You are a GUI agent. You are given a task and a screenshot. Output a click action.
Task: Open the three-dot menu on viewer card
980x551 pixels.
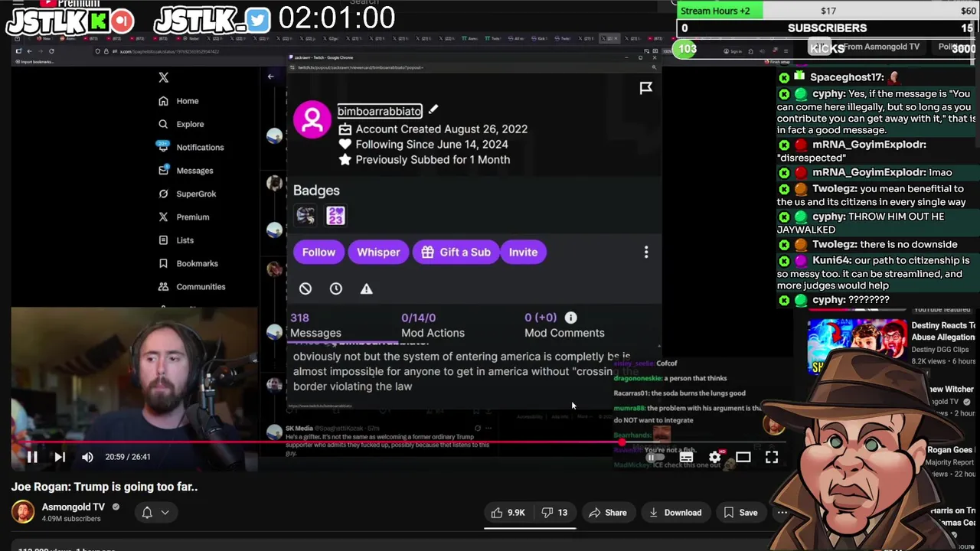coord(645,252)
